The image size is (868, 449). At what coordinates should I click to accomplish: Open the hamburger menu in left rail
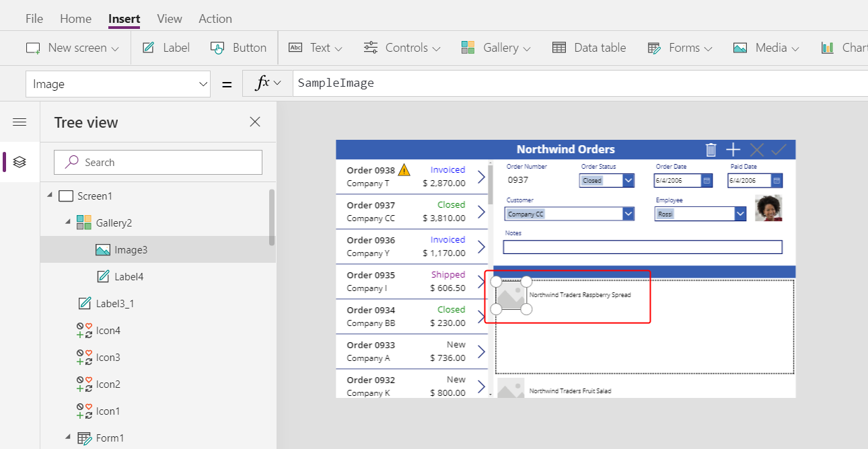pos(20,122)
